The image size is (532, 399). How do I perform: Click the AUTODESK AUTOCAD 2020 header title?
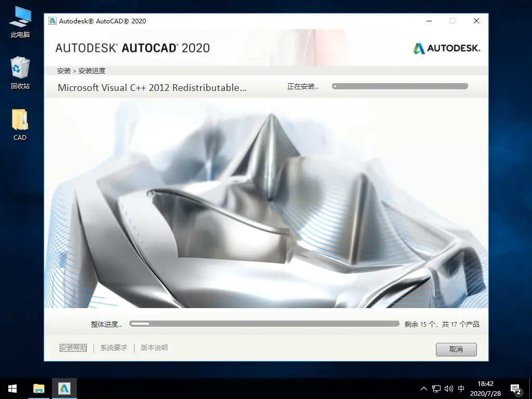[x=132, y=48]
